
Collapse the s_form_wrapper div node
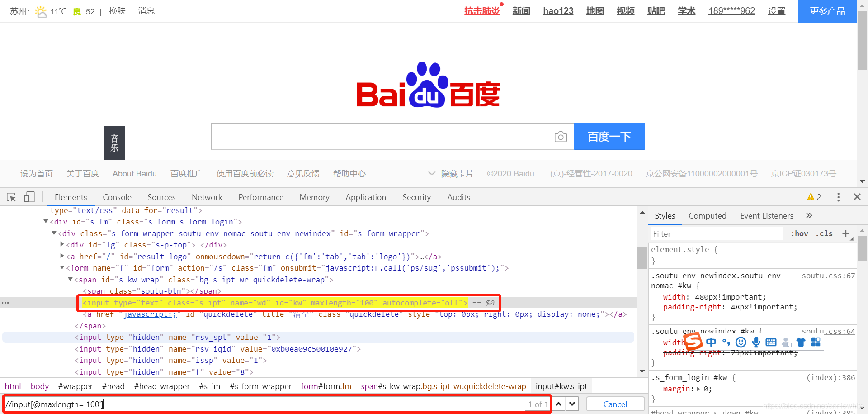point(54,233)
